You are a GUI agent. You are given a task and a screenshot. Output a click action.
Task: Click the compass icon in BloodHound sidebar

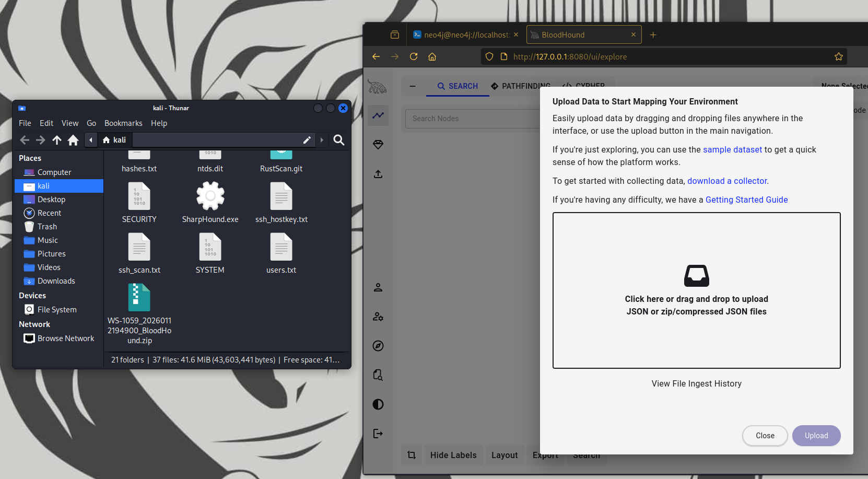378,346
